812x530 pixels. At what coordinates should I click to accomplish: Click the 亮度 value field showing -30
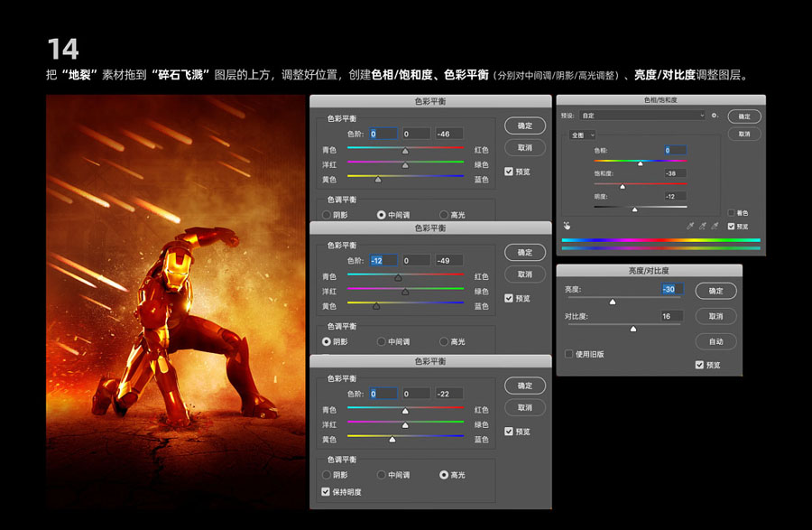tap(671, 290)
